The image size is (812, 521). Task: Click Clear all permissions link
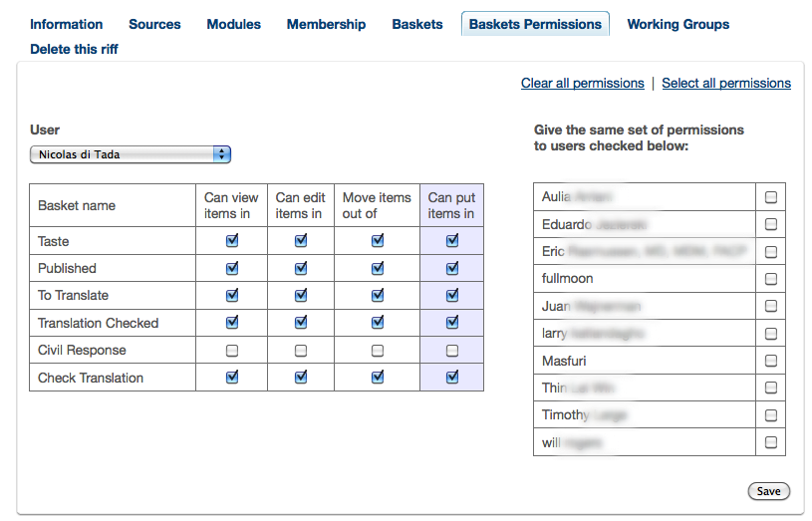point(582,84)
